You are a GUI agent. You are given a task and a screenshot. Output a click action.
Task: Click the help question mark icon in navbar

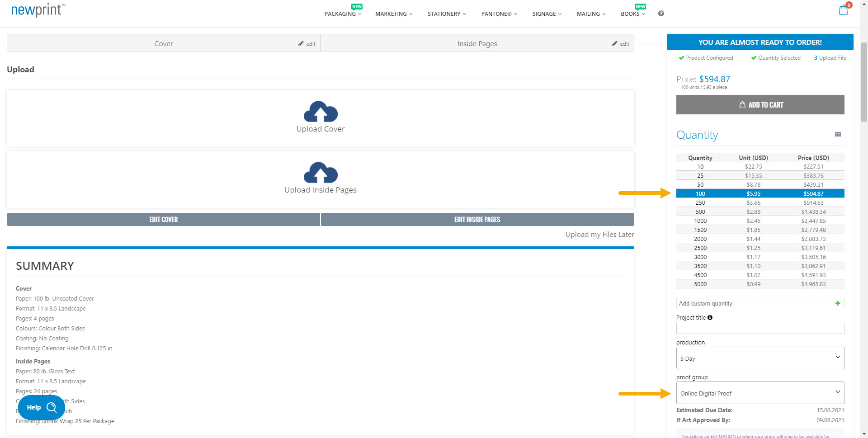[661, 14]
